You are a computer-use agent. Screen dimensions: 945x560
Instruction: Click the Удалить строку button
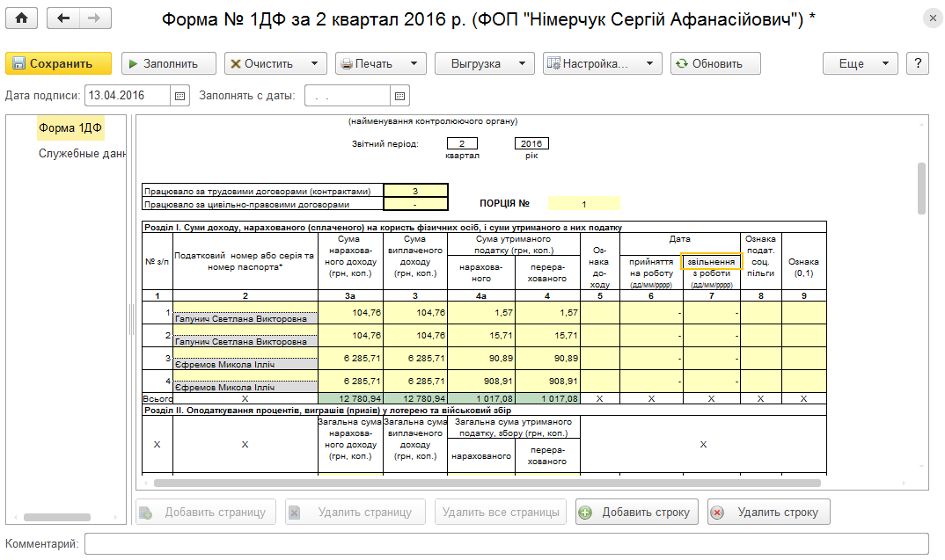(769, 512)
